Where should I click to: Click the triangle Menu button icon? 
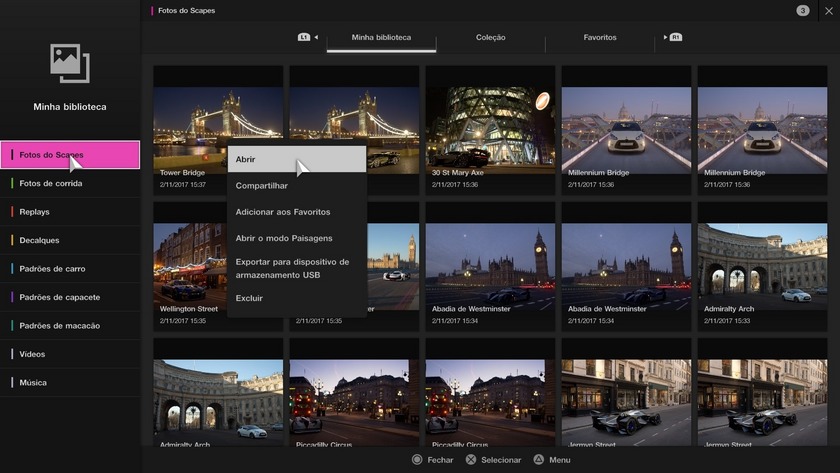[538, 460]
